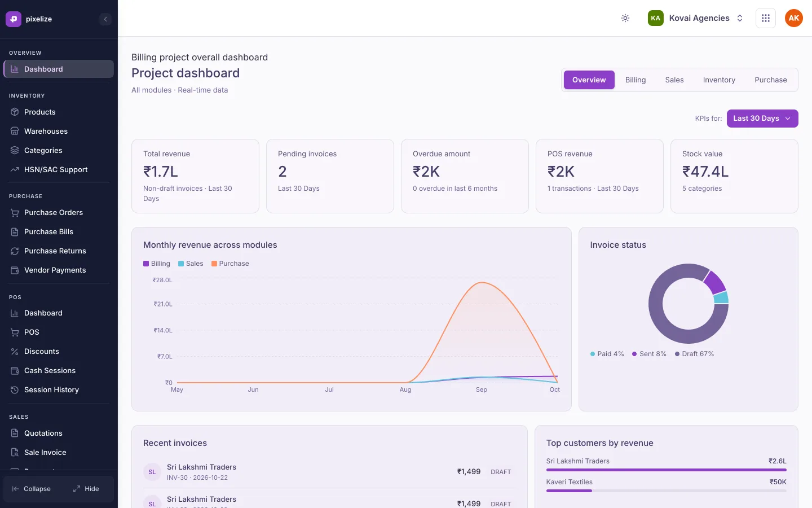Screen dimensions: 812x508
Task: Click the Sent 8% legend item
Action: click(x=649, y=354)
